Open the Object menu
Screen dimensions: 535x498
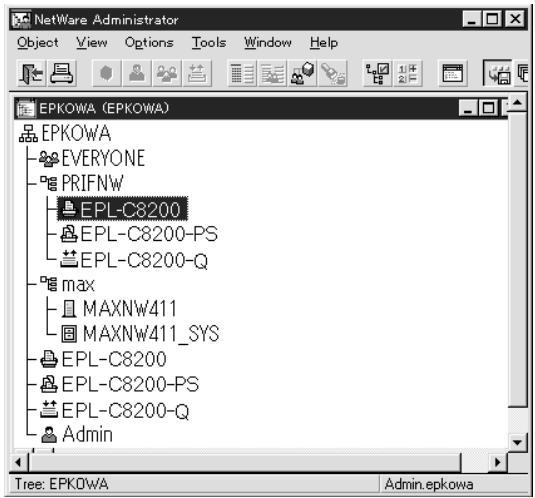[38, 43]
